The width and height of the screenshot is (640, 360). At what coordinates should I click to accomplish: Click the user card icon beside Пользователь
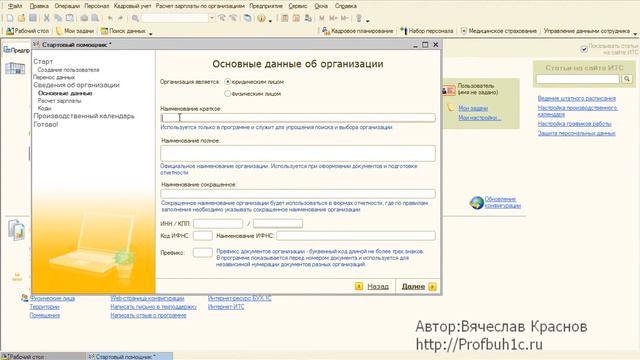448,90
